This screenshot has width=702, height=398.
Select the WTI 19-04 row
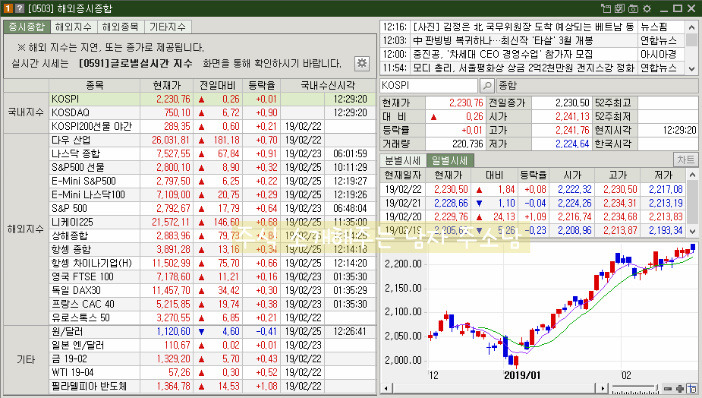[x=212, y=372]
